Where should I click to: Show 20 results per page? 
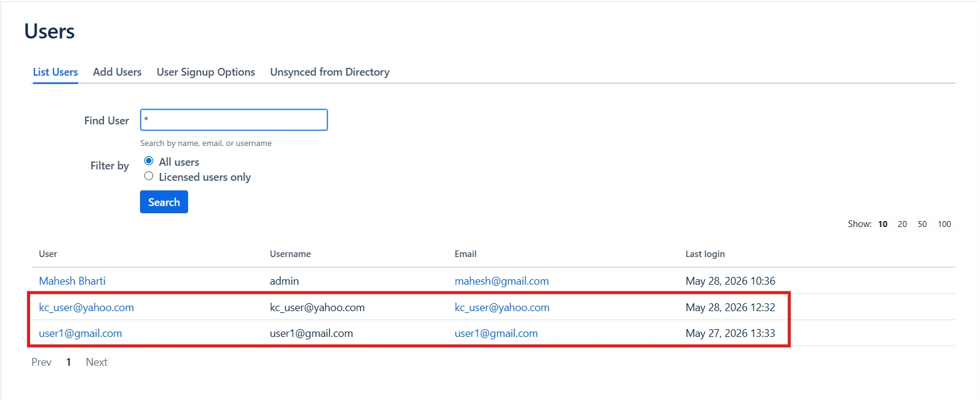coord(902,224)
